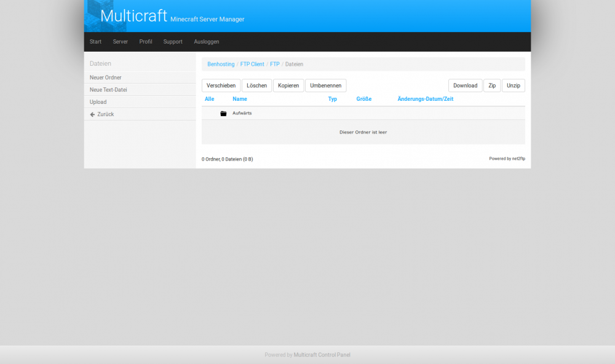Open the Upload option in sidebar
Screen dimensions: 615x364
coord(98,102)
